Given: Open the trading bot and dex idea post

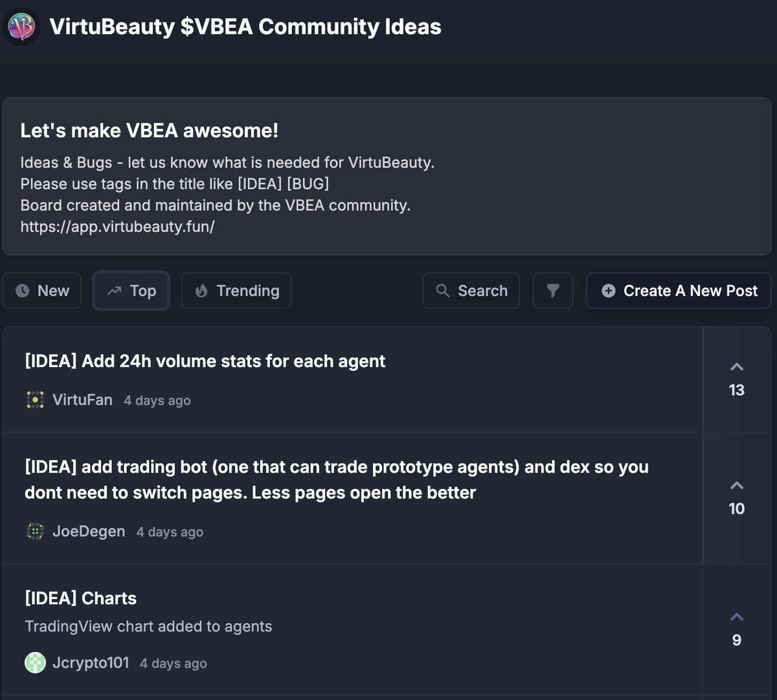Looking at the screenshot, I should click(337, 480).
